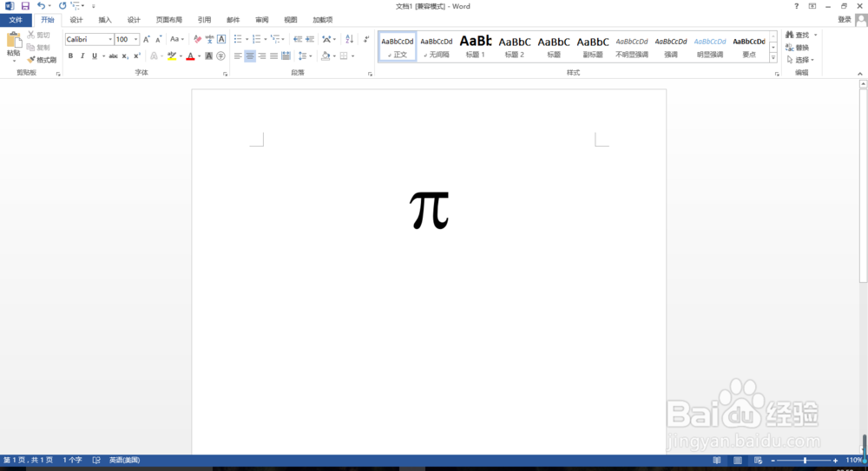The width and height of the screenshot is (868, 471).
Task: Choose red font color A button
Action: [x=190, y=56]
